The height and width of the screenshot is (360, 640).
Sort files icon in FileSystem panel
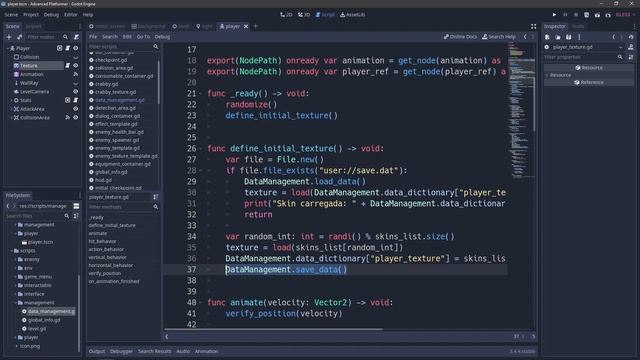coord(76,216)
